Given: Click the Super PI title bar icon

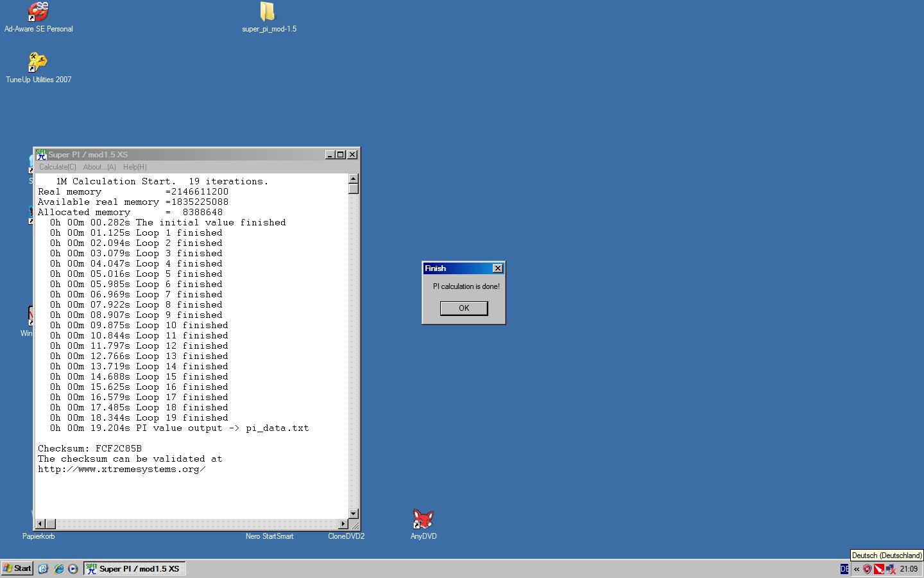Looking at the screenshot, I should [x=42, y=155].
